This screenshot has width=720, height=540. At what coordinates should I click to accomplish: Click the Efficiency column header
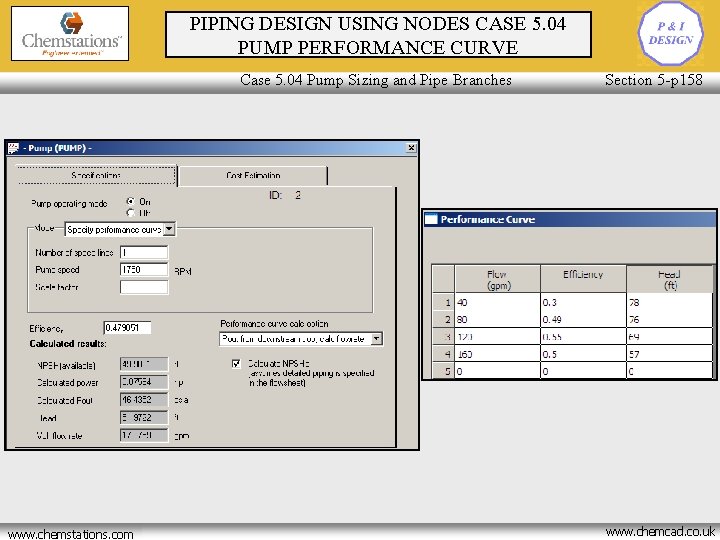click(x=583, y=279)
